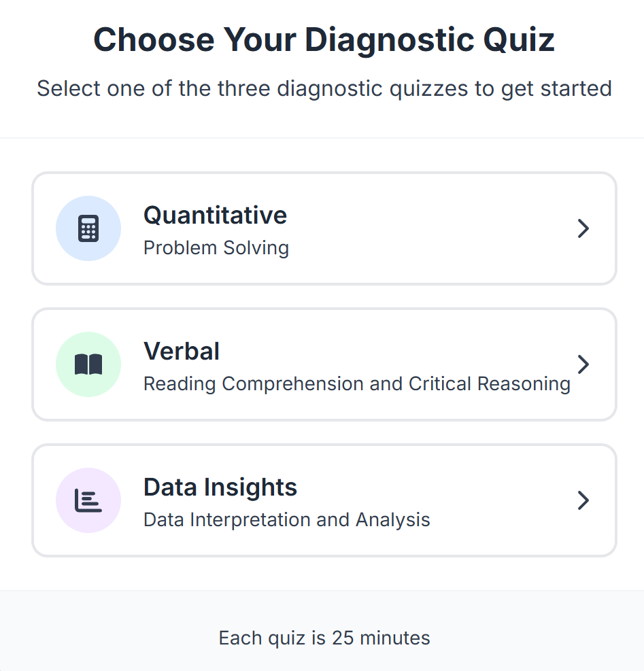The image size is (644, 671).
Task: Click the 'Each quiz is 25 minutes' note
Action: pos(324,638)
